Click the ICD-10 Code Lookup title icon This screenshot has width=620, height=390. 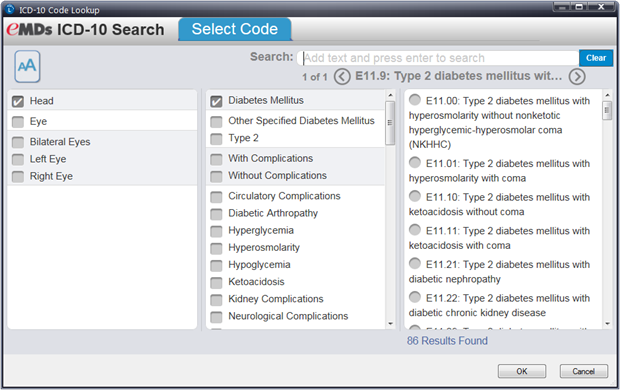point(10,9)
